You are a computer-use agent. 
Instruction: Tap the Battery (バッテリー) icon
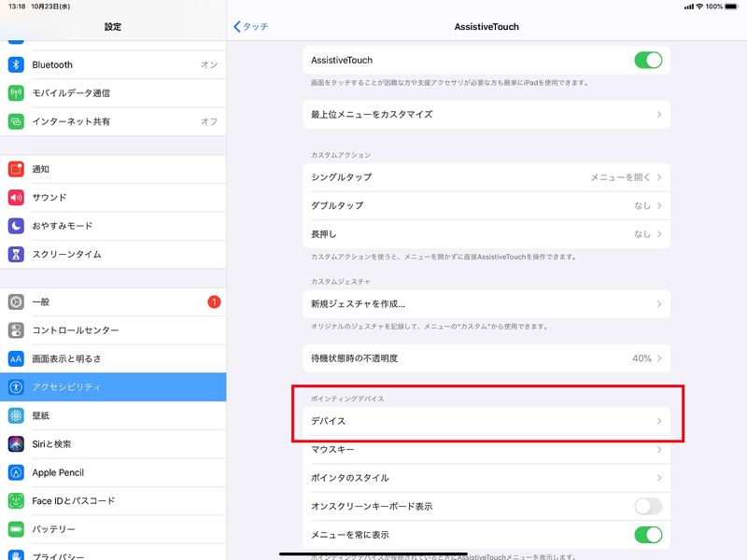pos(16,529)
